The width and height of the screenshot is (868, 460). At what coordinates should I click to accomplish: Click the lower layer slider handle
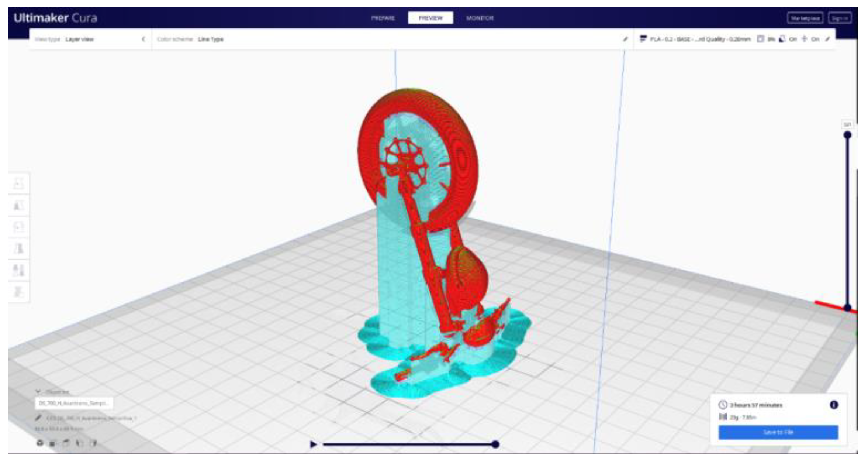point(847,308)
